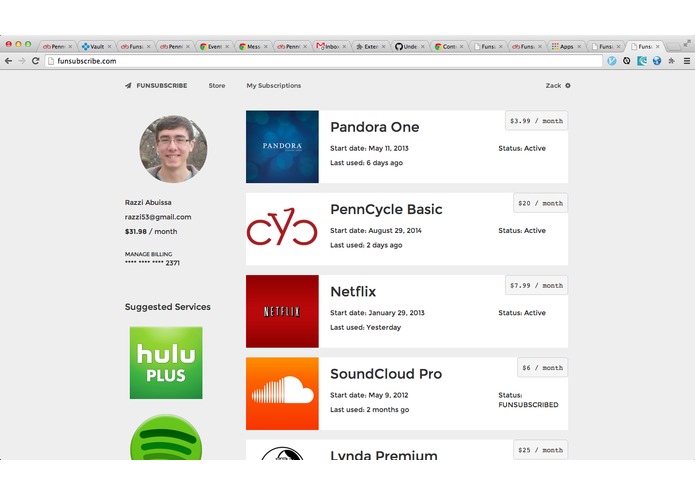
Task: Close the Vault tab
Action: [x=109, y=47]
